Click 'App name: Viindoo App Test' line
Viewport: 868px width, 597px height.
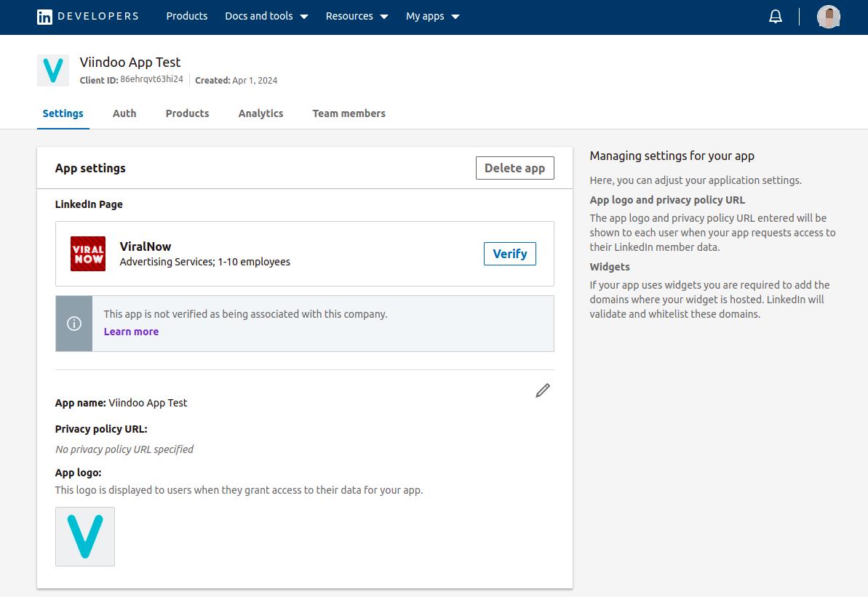pyautogui.click(x=122, y=403)
